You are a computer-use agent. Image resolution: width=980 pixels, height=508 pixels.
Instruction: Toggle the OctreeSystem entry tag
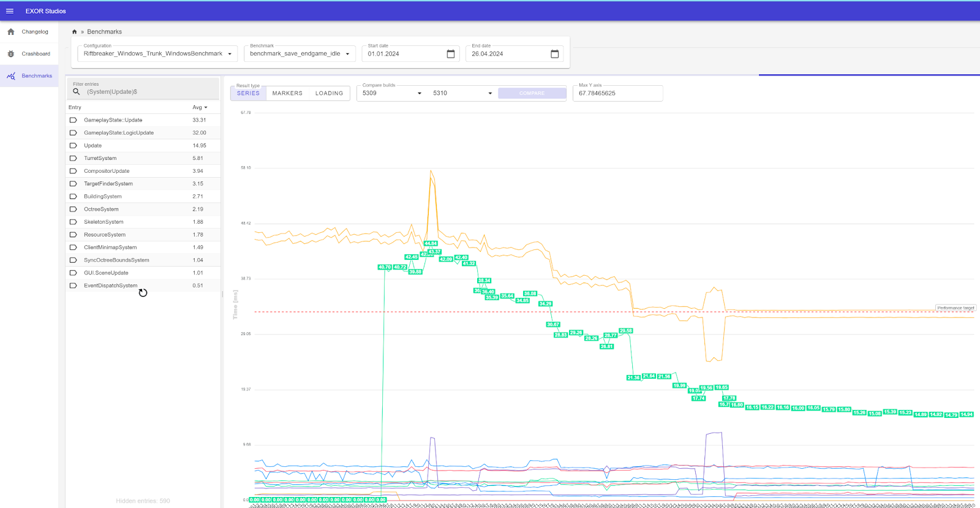coord(73,210)
